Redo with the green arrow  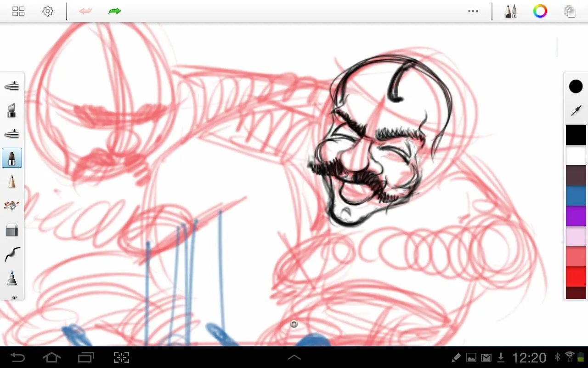coord(114,11)
